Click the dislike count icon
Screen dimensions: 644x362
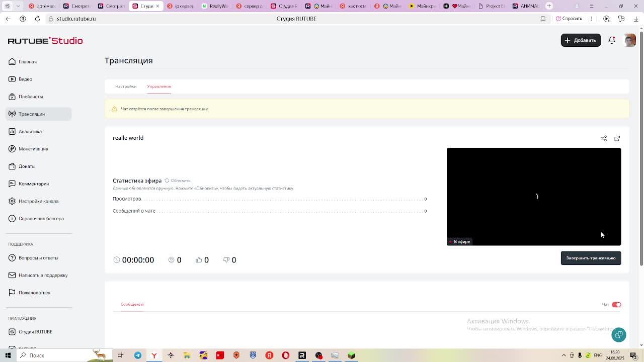[x=226, y=260]
